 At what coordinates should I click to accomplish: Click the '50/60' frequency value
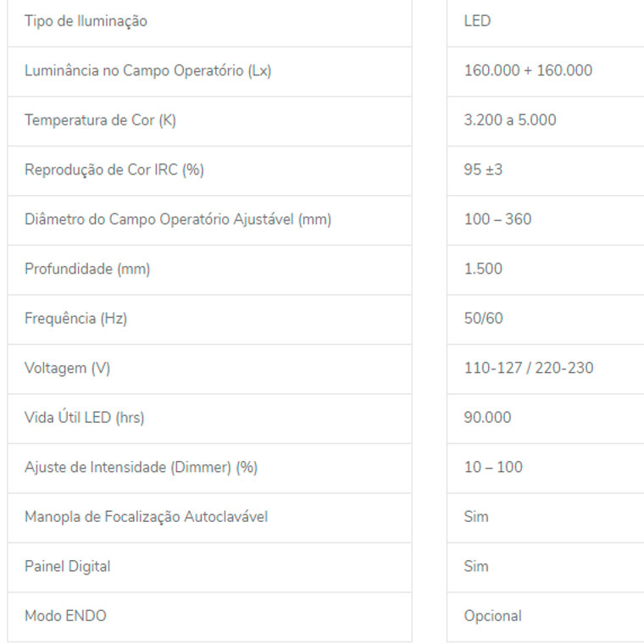pyautogui.click(x=483, y=319)
